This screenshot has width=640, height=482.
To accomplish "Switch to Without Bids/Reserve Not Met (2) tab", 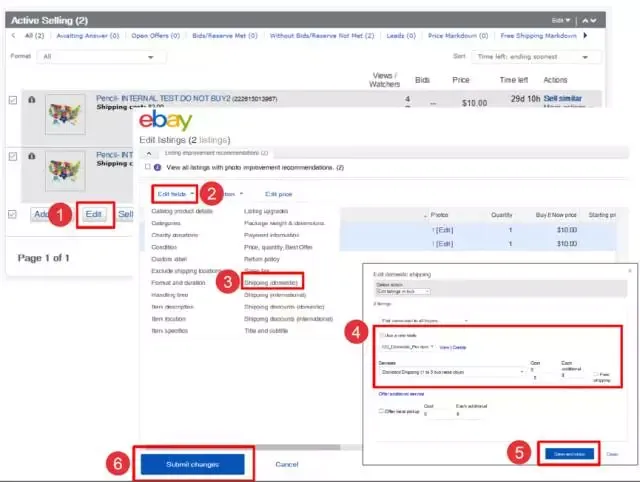I will point(322,36).
